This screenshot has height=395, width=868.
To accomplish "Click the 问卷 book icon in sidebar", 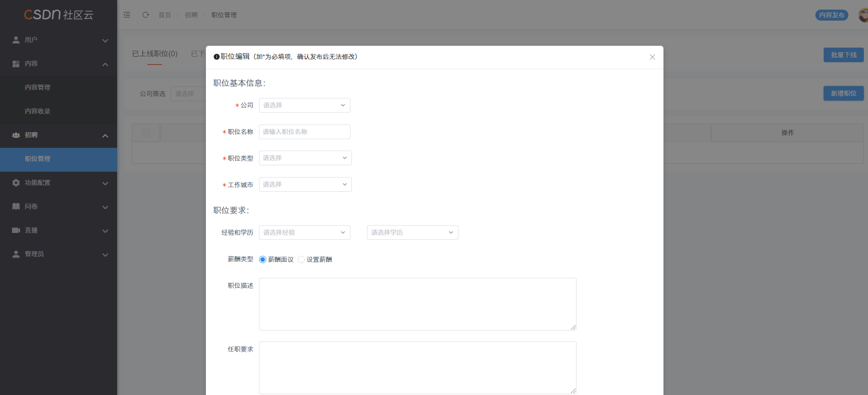I will (16, 206).
